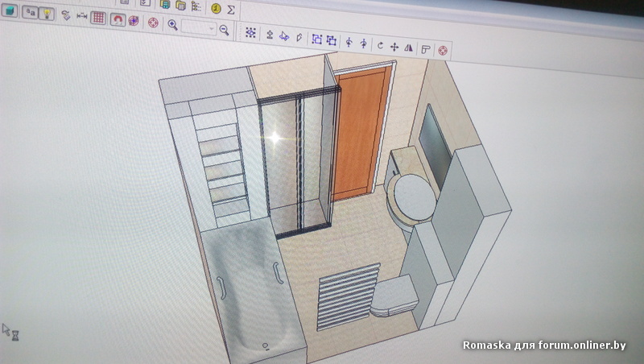Select the toilet in the 3D model

(394, 296)
